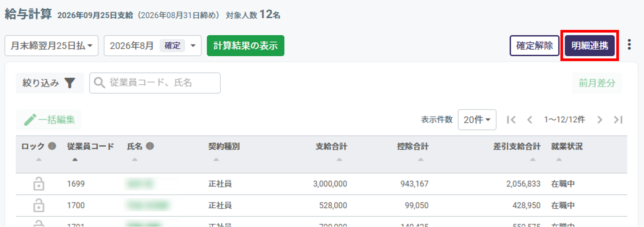Click the 一括編集 pencil button
Viewport: 644px width, 227px height.
49,120
